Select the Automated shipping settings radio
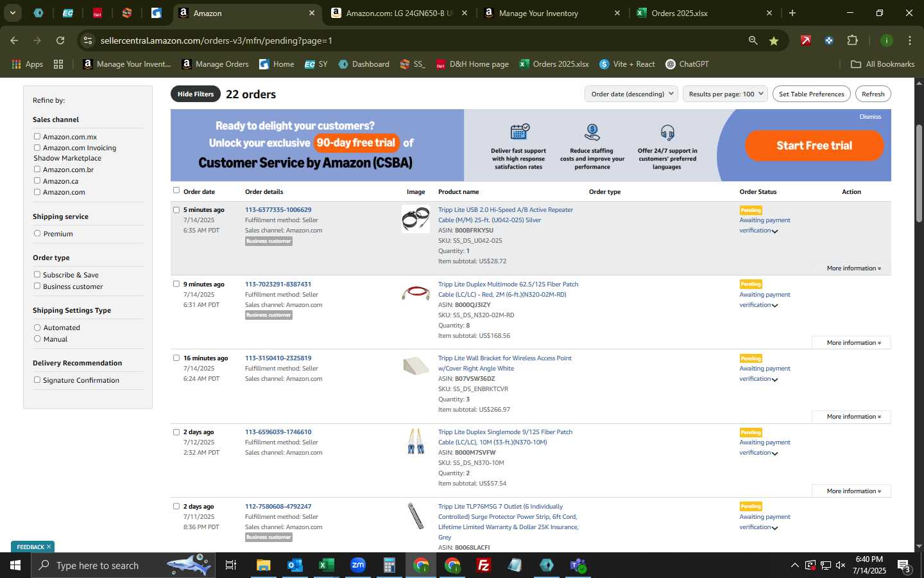This screenshot has height=578, width=924. click(37, 328)
